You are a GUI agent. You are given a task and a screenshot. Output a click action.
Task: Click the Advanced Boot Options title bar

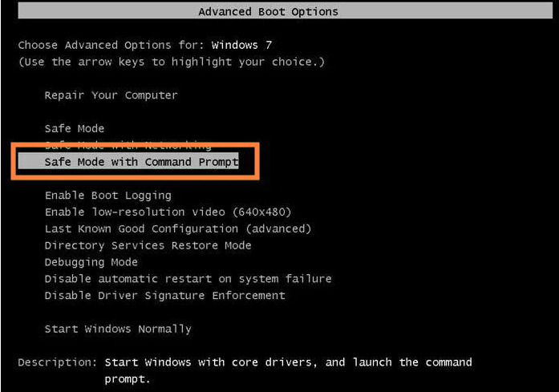tap(286, 11)
